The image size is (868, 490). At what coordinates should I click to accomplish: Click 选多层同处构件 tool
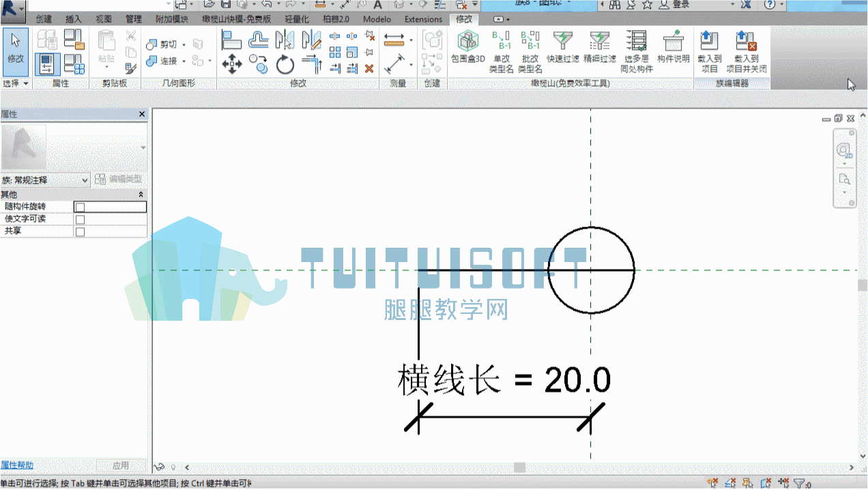point(637,51)
